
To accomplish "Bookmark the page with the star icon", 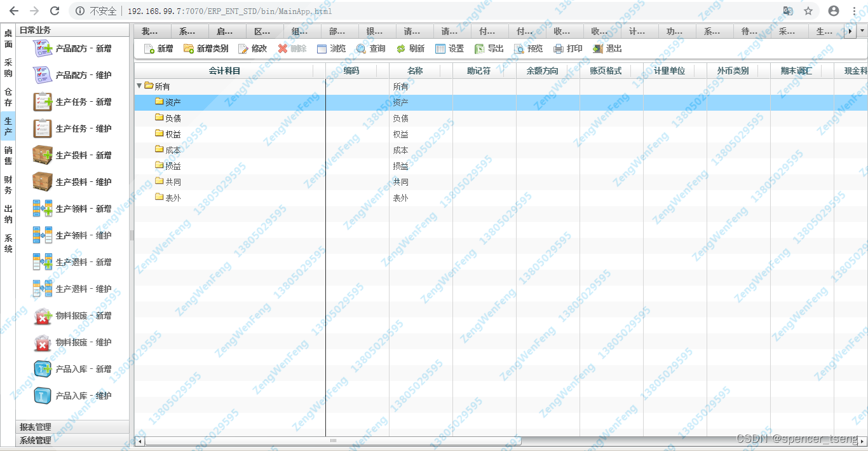I will click(x=808, y=11).
